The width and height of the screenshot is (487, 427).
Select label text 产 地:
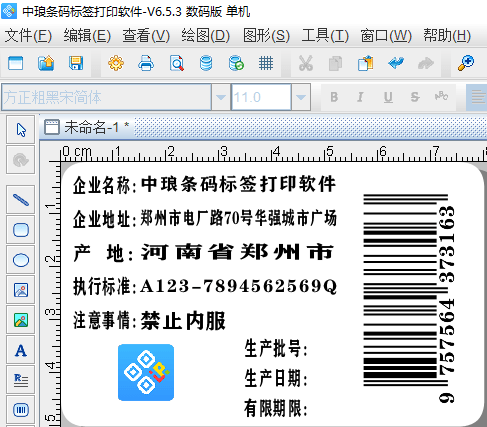click(103, 253)
